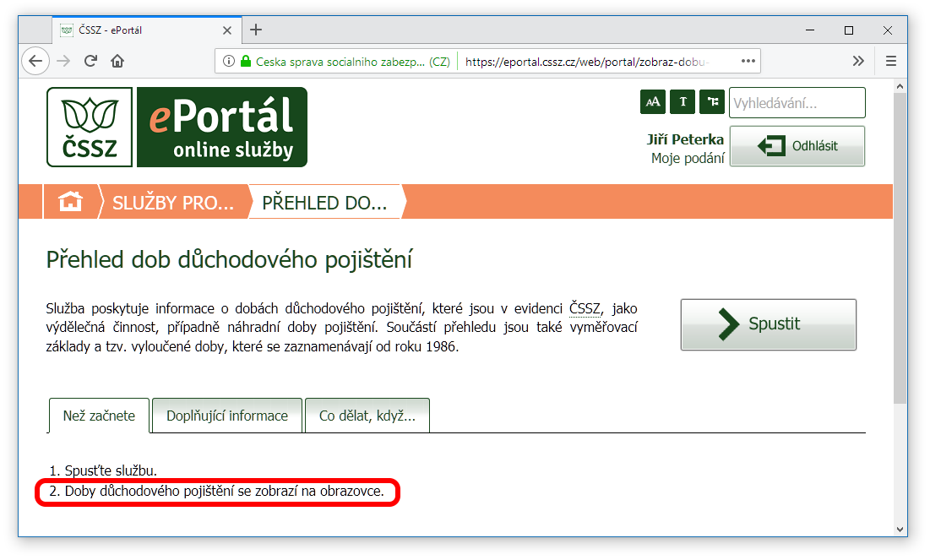Minimize the browser window

coord(809,30)
